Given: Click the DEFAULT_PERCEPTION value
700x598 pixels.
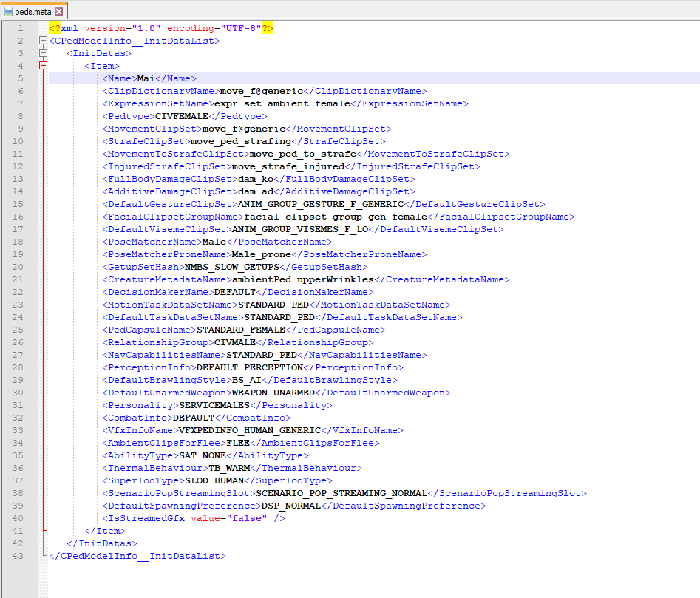Looking at the screenshot, I should point(250,367).
